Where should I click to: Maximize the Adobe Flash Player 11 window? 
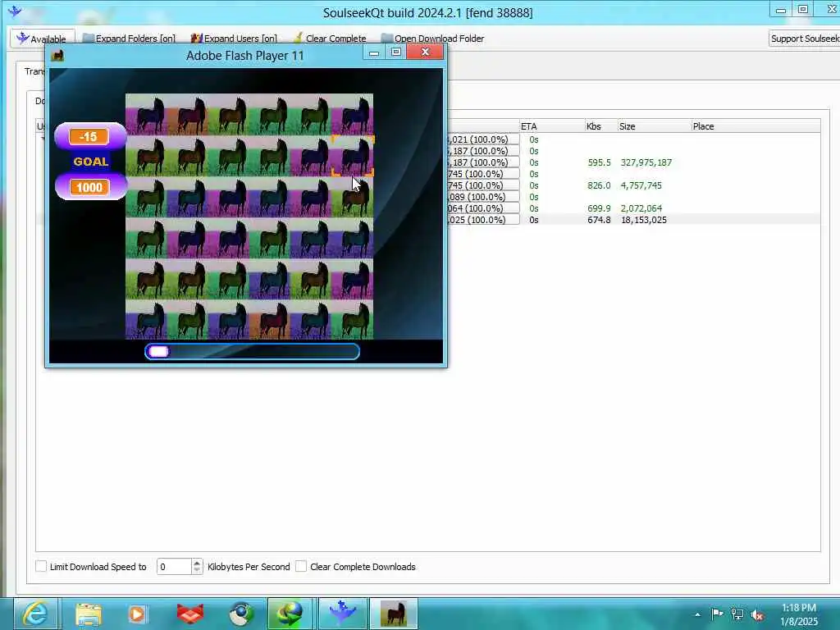click(x=396, y=52)
